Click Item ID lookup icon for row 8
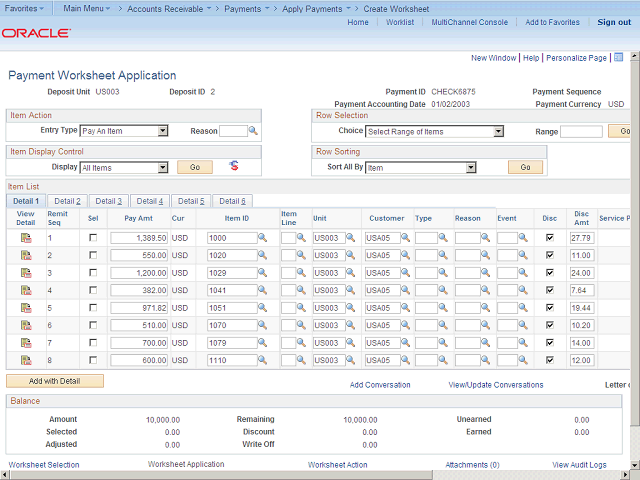This screenshot has width=640, height=480. click(263, 361)
